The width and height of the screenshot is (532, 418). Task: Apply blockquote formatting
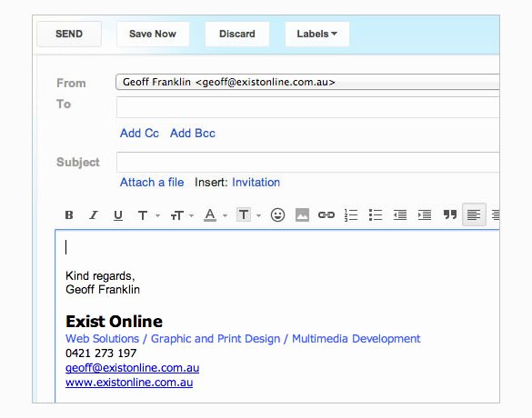(450, 214)
